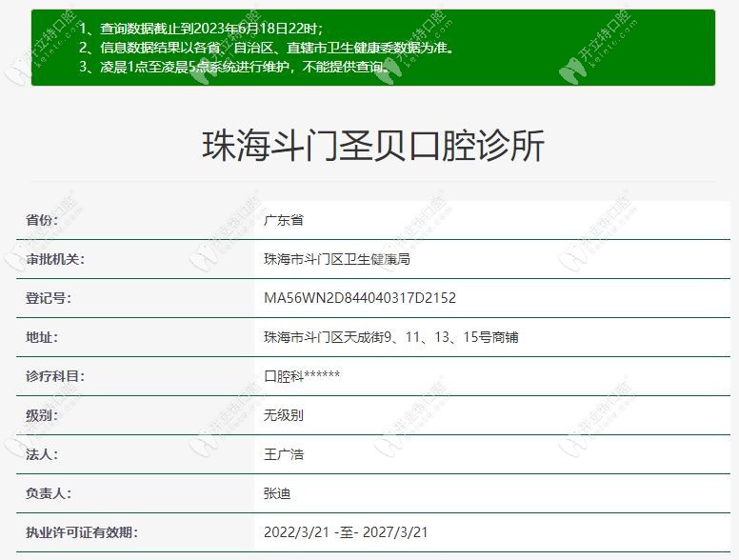Image resolution: width=739 pixels, height=560 pixels.
Task: Click the value 珠海市斗门区卫生健康局
Action: point(336,259)
